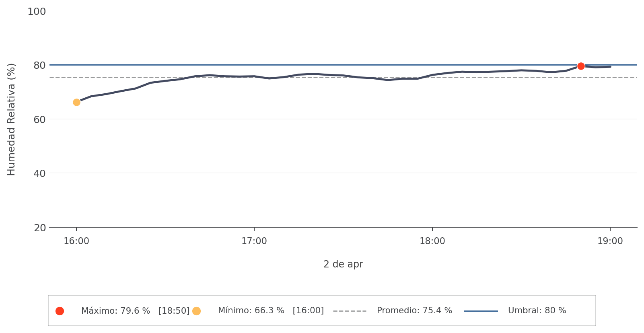This screenshot has width=644, height=333.
Task: Click the gray dashed line sample in the legend
Action: (x=350, y=311)
